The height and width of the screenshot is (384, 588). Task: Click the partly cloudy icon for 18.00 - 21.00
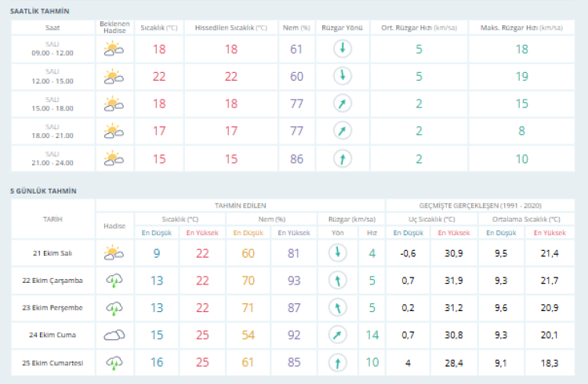(x=114, y=131)
